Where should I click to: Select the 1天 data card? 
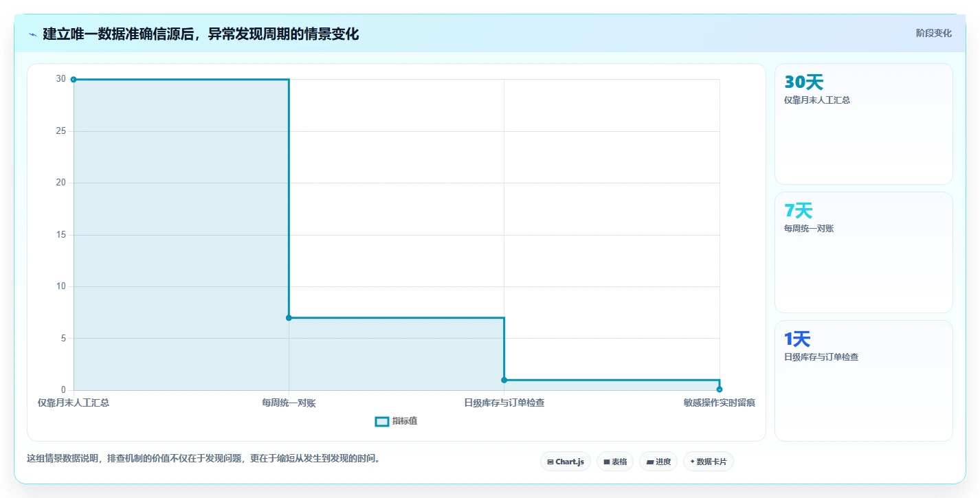[x=864, y=381]
